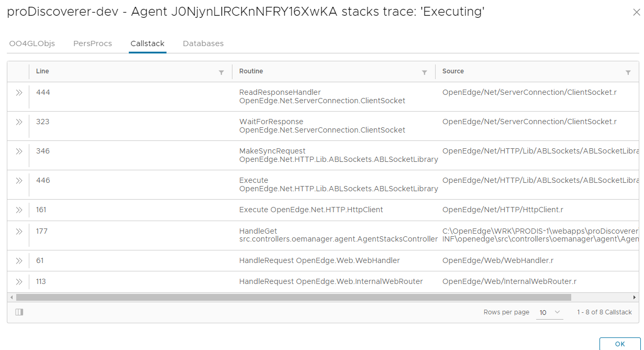The image size is (644, 350).
Task: Expand WebHandler HandleRequest row, line 61
Action: pyautogui.click(x=19, y=260)
